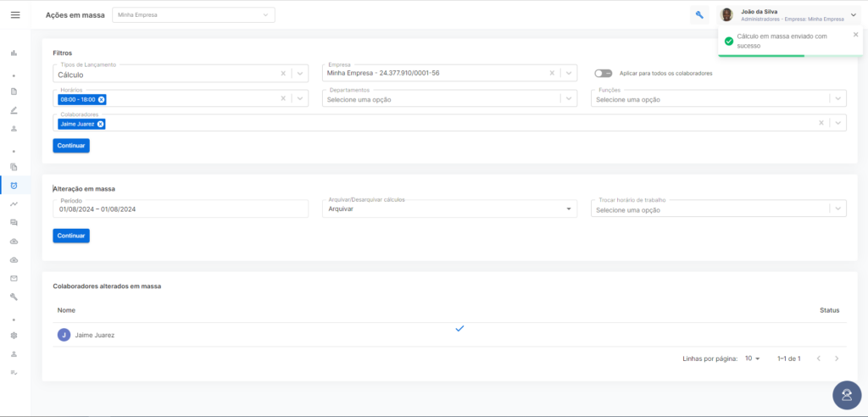Dismiss the success notification toast
Viewport: 868px width, 417px height.
[x=855, y=35]
